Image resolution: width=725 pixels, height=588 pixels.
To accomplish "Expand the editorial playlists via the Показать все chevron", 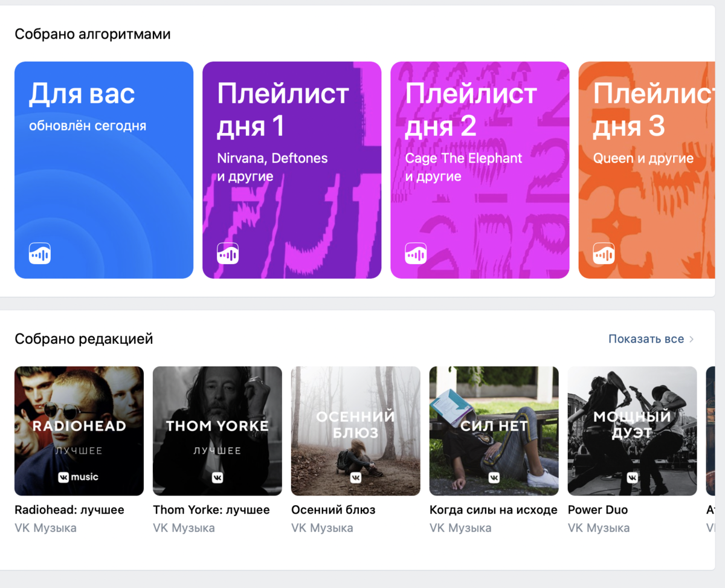I will pos(692,339).
